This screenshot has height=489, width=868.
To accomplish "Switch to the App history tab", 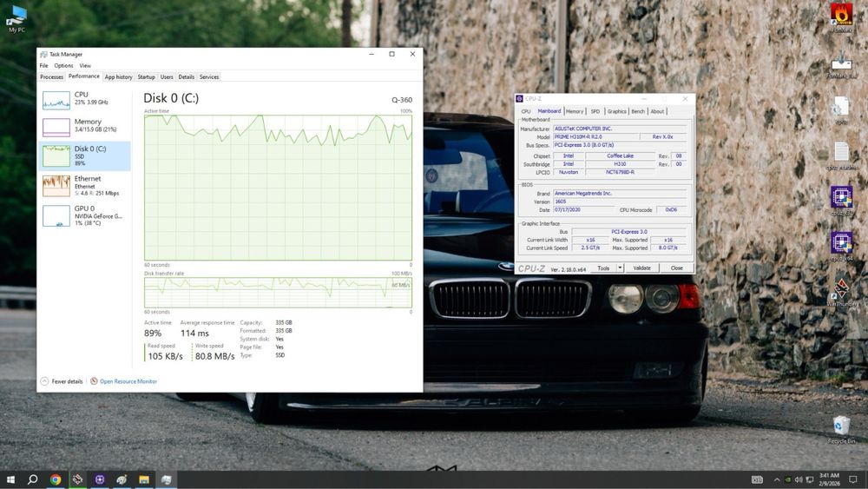I will tap(118, 77).
